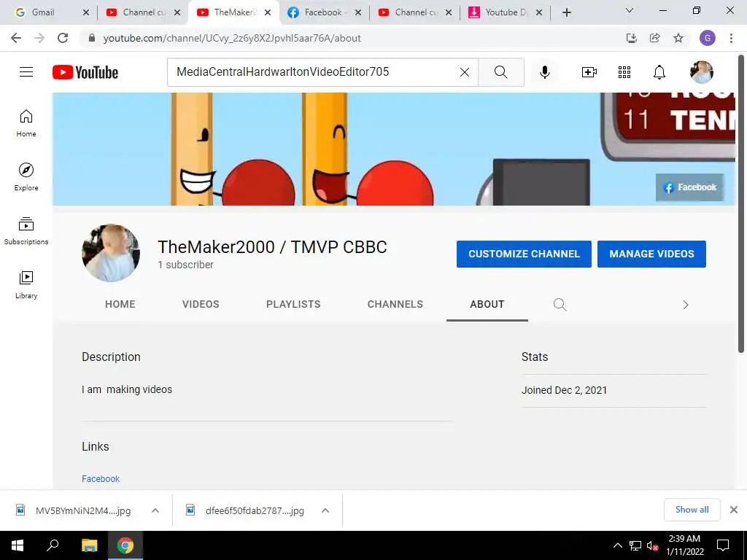Screen dimensions: 747x560
Task: Switch to Youtube Downloader browser tab
Action: tap(500, 12)
